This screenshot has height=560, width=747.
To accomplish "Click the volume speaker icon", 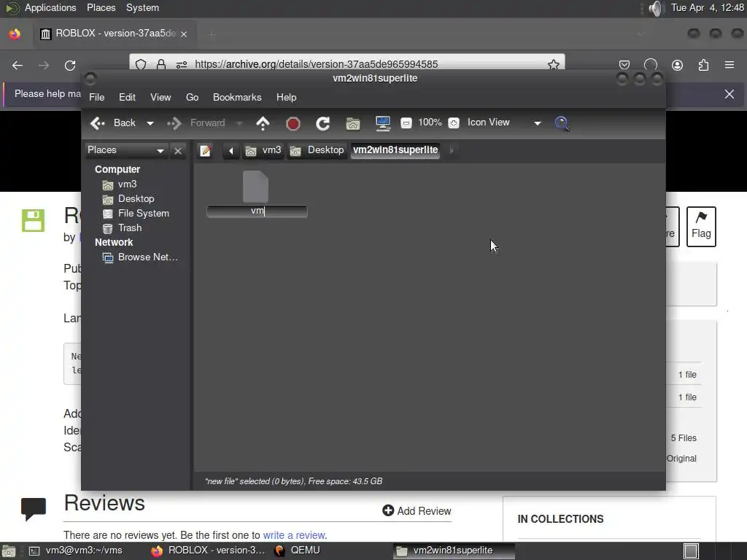I will tap(656, 8).
